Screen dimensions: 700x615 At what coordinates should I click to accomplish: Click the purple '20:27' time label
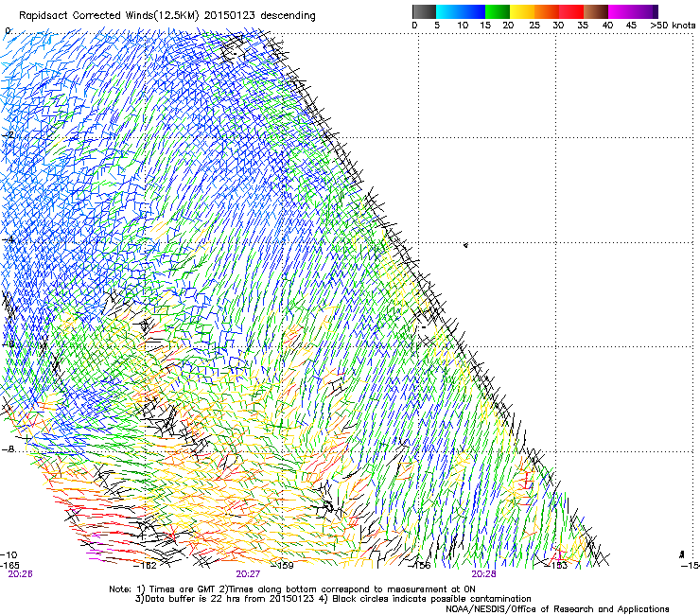pyautogui.click(x=248, y=574)
